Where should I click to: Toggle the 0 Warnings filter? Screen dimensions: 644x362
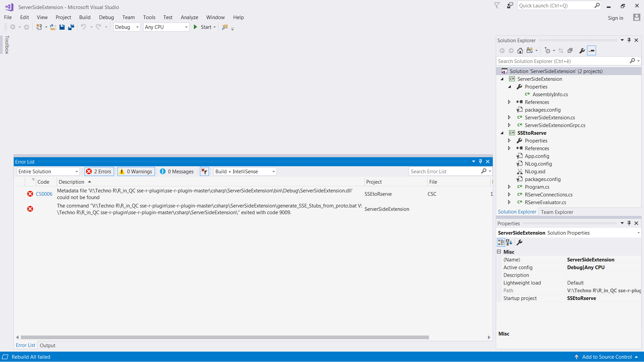(x=136, y=171)
